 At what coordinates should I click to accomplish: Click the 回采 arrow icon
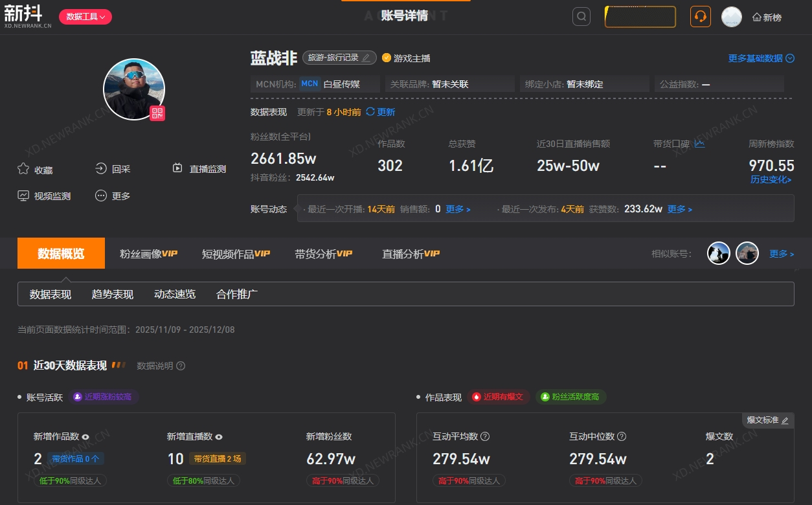click(101, 169)
